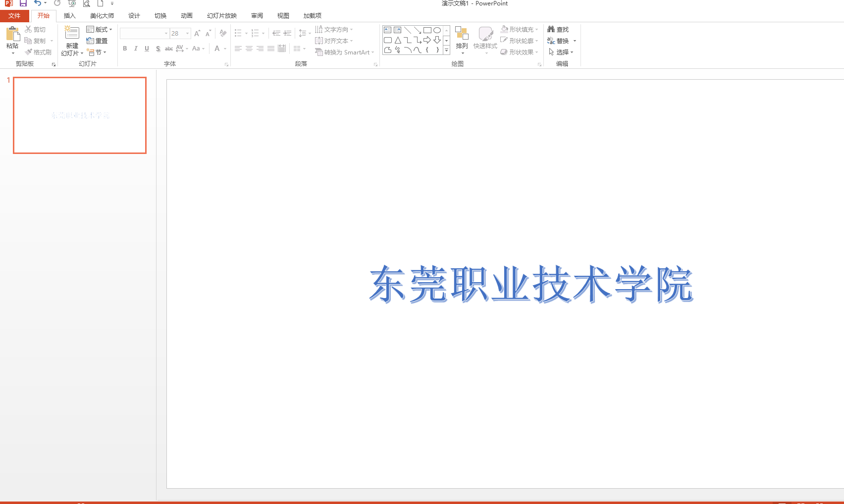Expand the full shapes gallery list
The image size is (844, 504).
point(446,50)
